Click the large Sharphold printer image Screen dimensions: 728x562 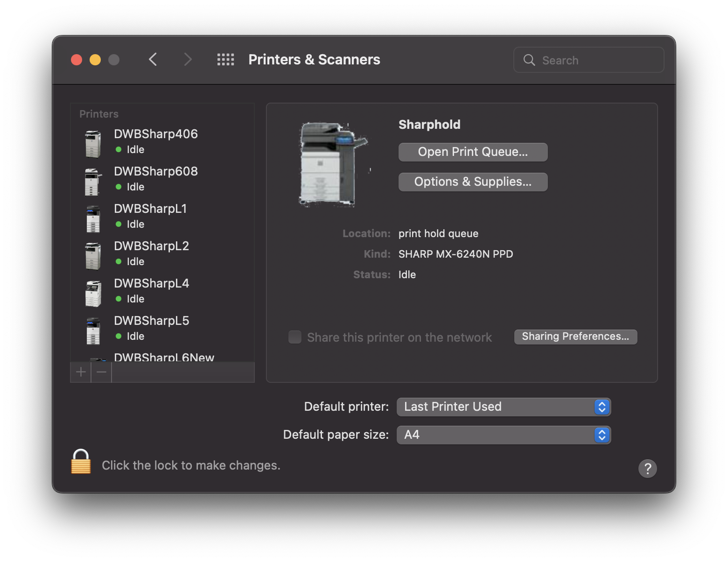pyautogui.click(x=333, y=164)
